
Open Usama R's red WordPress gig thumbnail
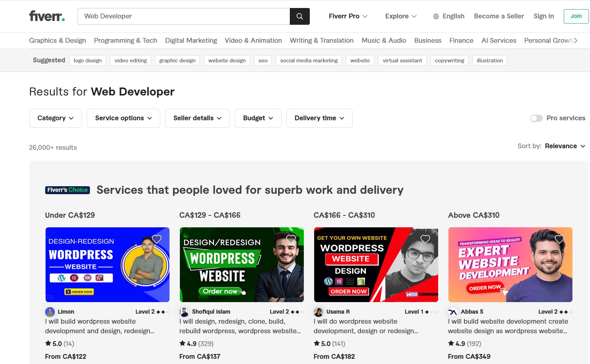click(x=376, y=265)
